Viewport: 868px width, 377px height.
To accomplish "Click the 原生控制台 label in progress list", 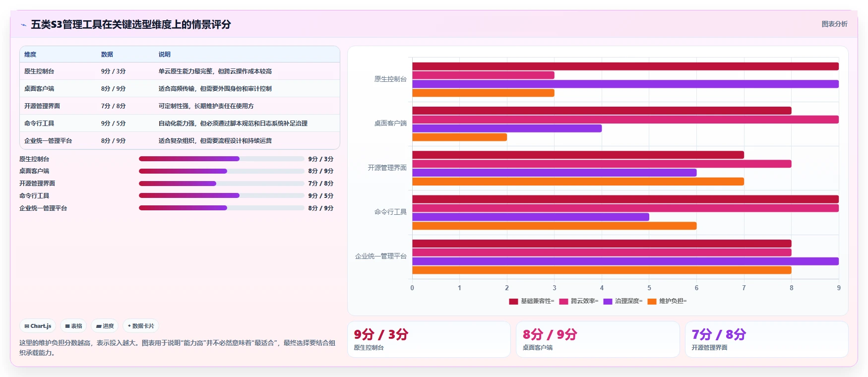I will click(34, 159).
